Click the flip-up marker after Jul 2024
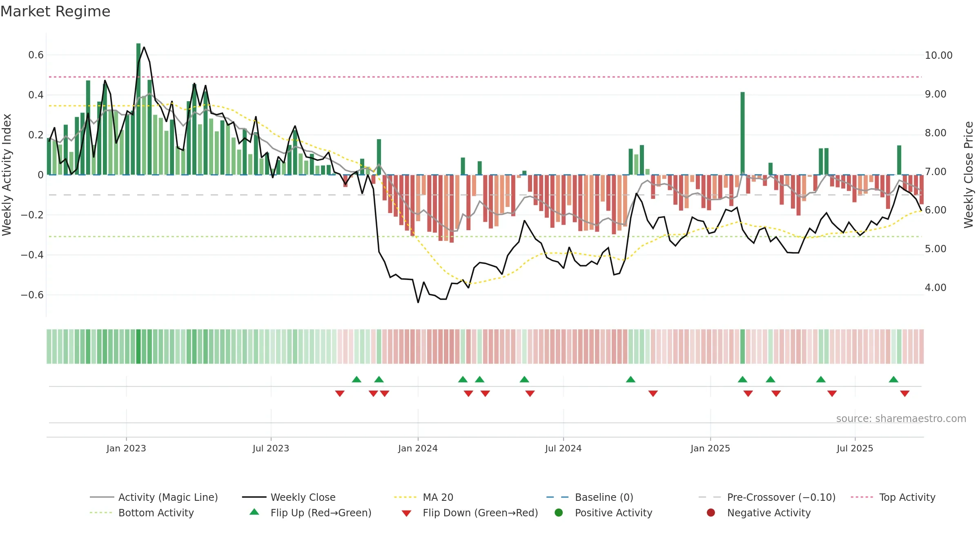The image size is (980, 551). [630, 379]
